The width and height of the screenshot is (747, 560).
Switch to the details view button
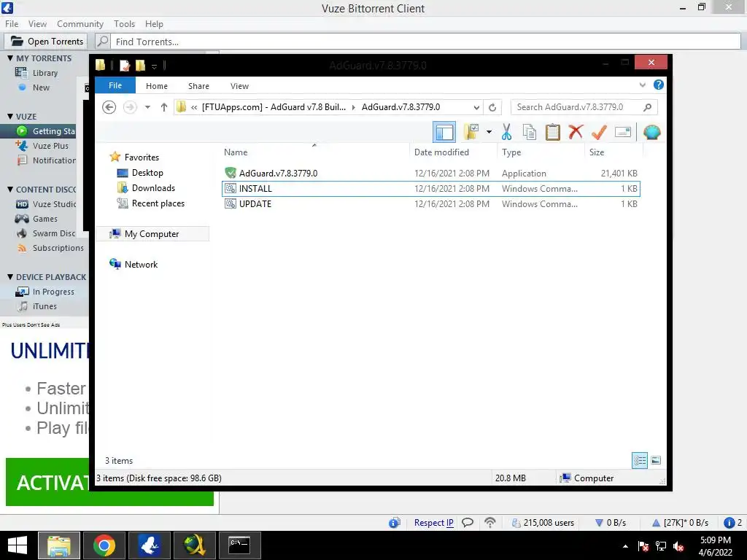pyautogui.click(x=640, y=460)
